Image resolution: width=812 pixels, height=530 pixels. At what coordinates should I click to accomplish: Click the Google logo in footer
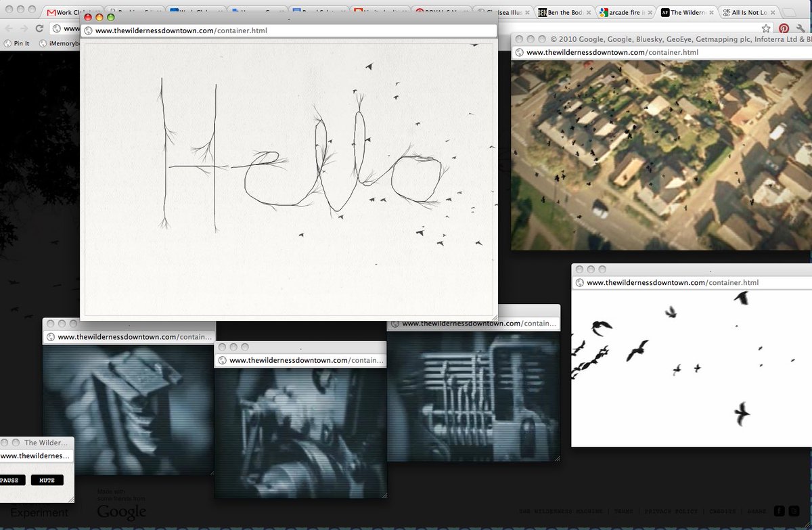click(121, 512)
